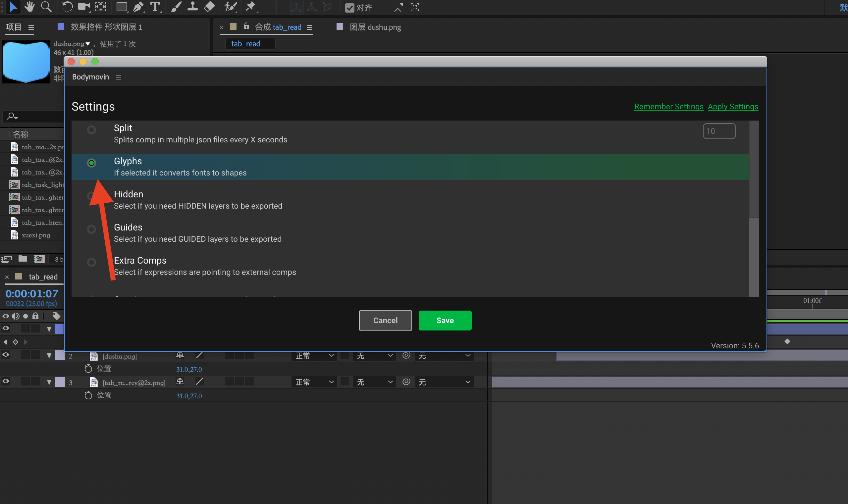The image size is (848, 504).
Task: Click the add keyframe diamond in timeline
Action: 16,342
